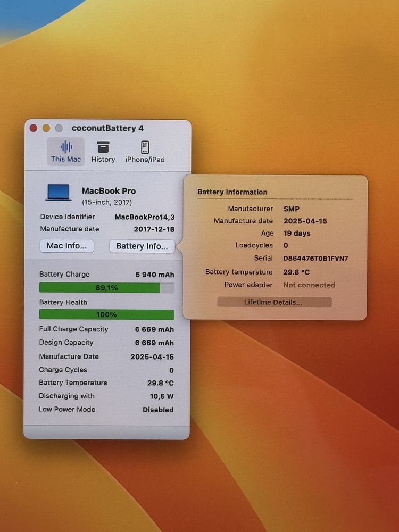Click the Charge Cycles value 0

tap(171, 370)
